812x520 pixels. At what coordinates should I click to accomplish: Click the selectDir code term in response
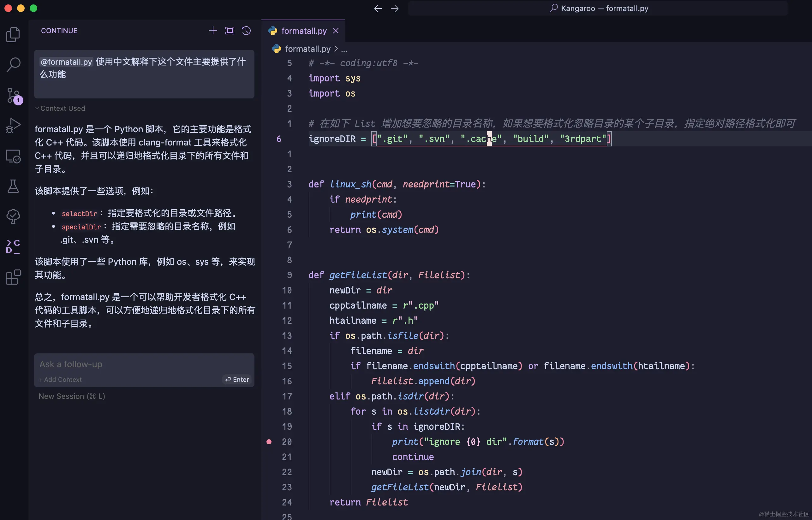pos(79,213)
